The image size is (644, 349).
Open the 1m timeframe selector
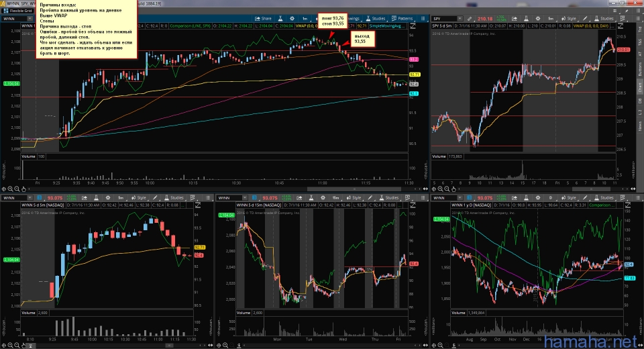point(305,19)
